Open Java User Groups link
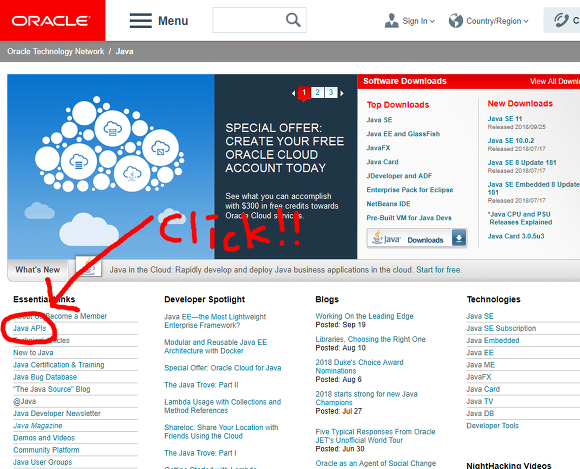 tap(43, 463)
